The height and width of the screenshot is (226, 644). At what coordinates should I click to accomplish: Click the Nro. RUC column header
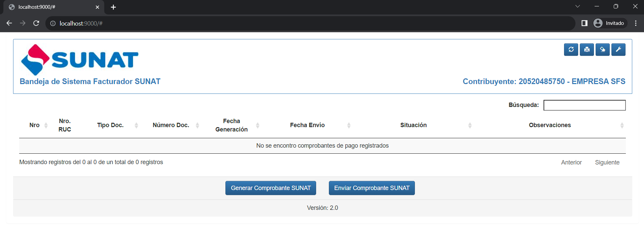click(x=65, y=125)
